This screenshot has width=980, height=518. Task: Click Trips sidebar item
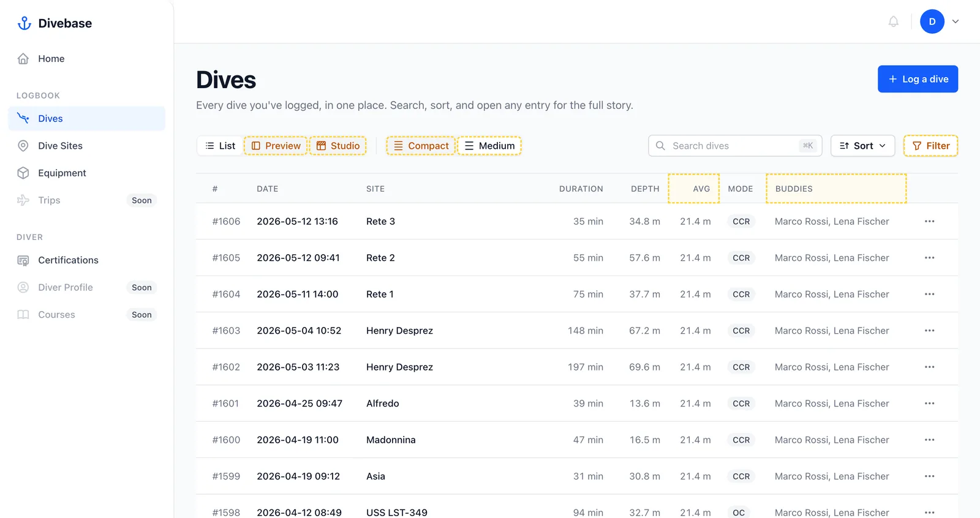[x=86, y=200]
